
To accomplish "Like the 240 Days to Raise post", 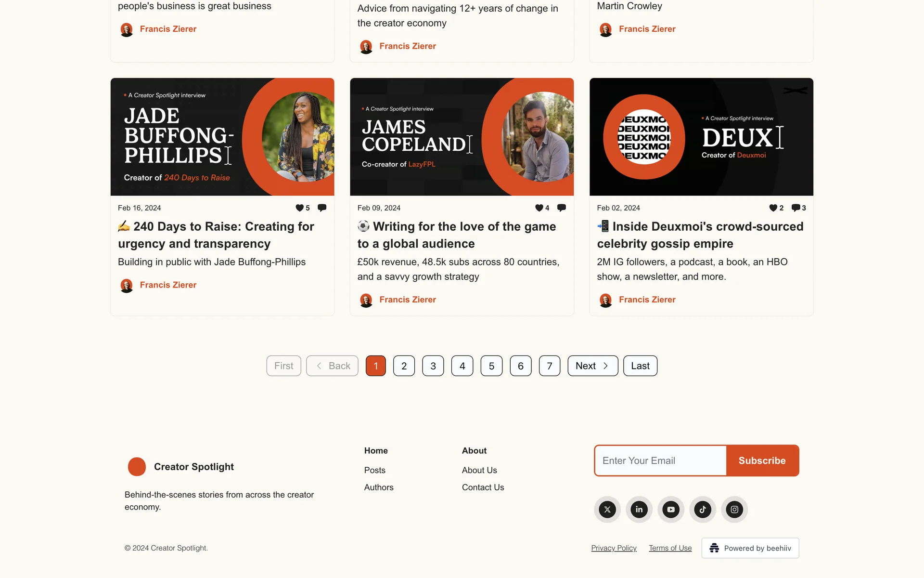I will coord(299,208).
